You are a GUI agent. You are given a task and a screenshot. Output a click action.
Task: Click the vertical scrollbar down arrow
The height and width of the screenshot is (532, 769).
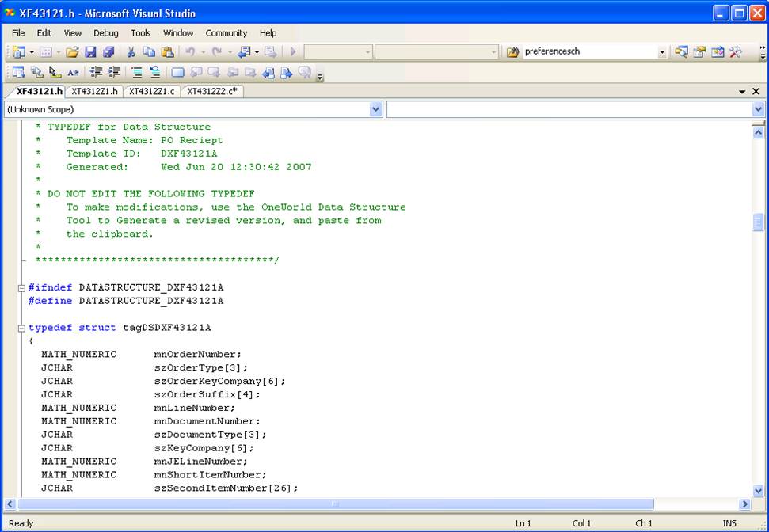(758, 490)
